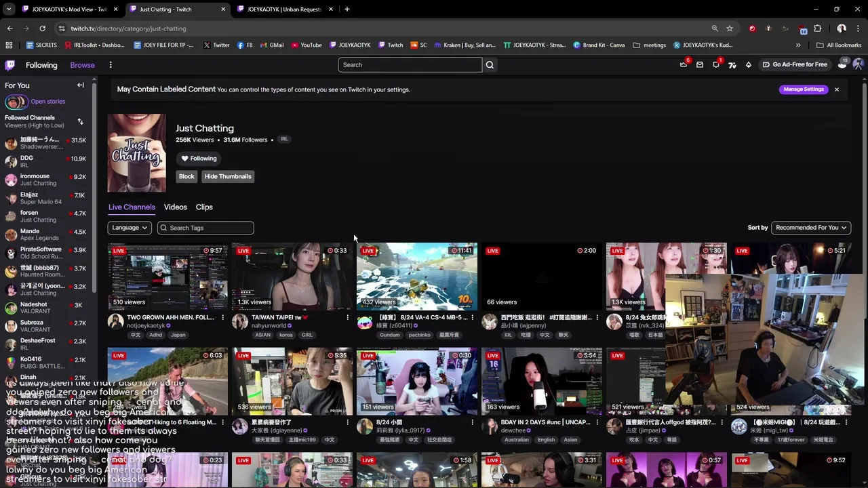Image resolution: width=868 pixels, height=488 pixels.
Task: Switch to the Live Channels tab
Action: tap(132, 207)
